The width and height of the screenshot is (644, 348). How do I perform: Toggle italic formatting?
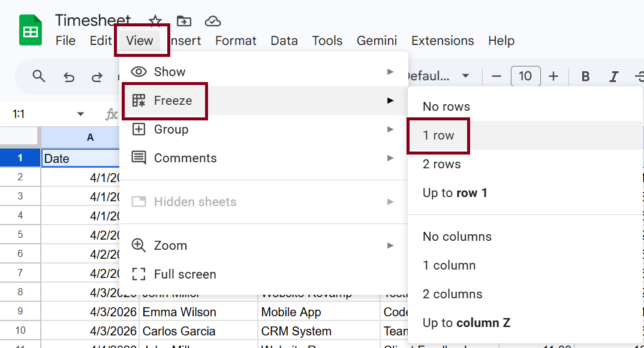(613, 77)
